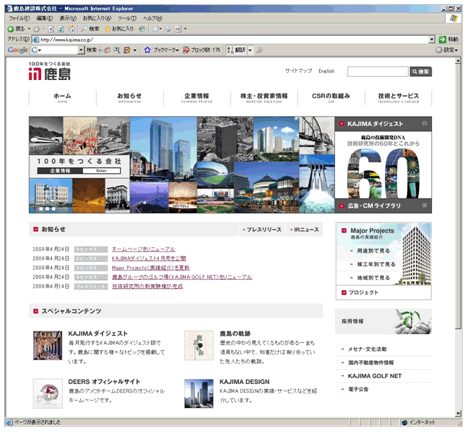Open the 広告・CMライブラリ panel
The image size is (468, 432).
pyautogui.click(x=383, y=206)
